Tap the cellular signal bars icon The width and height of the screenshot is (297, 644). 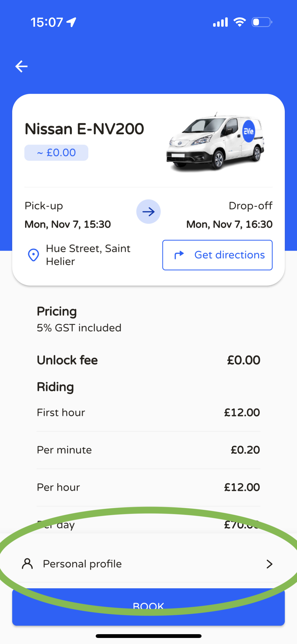[220, 22]
